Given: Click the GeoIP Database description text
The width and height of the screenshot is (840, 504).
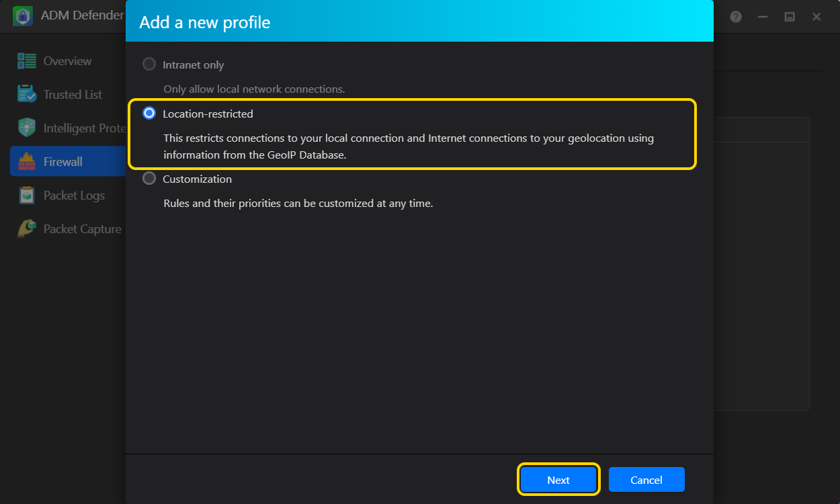Looking at the screenshot, I should [x=409, y=146].
